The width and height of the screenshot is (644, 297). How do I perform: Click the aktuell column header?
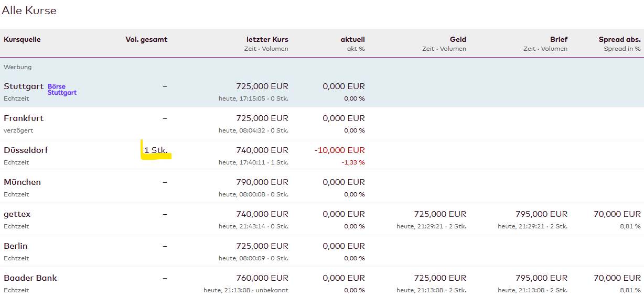352,40
